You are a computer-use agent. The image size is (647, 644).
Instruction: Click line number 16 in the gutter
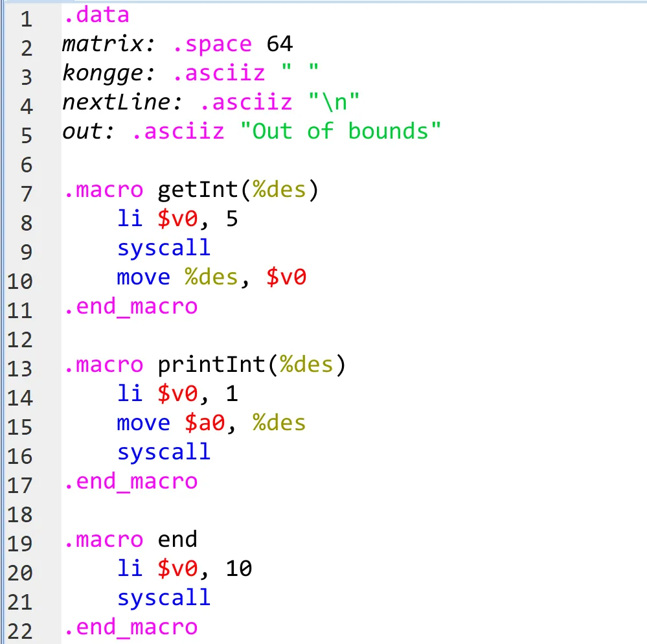click(19, 456)
